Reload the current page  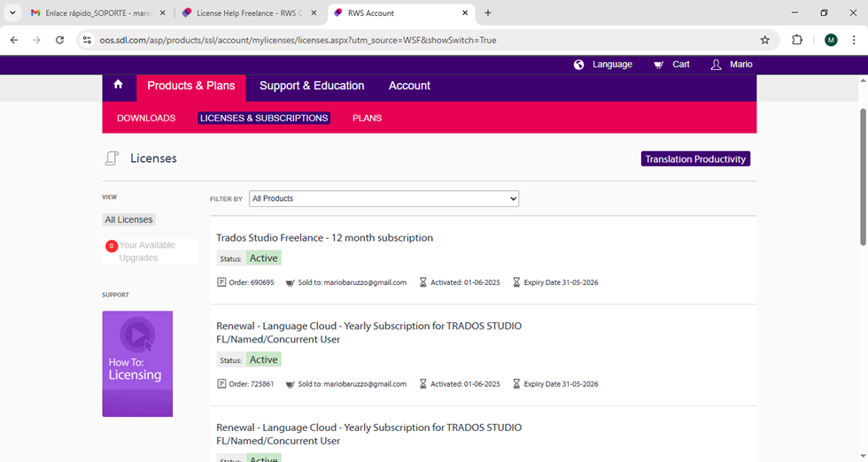[60, 40]
